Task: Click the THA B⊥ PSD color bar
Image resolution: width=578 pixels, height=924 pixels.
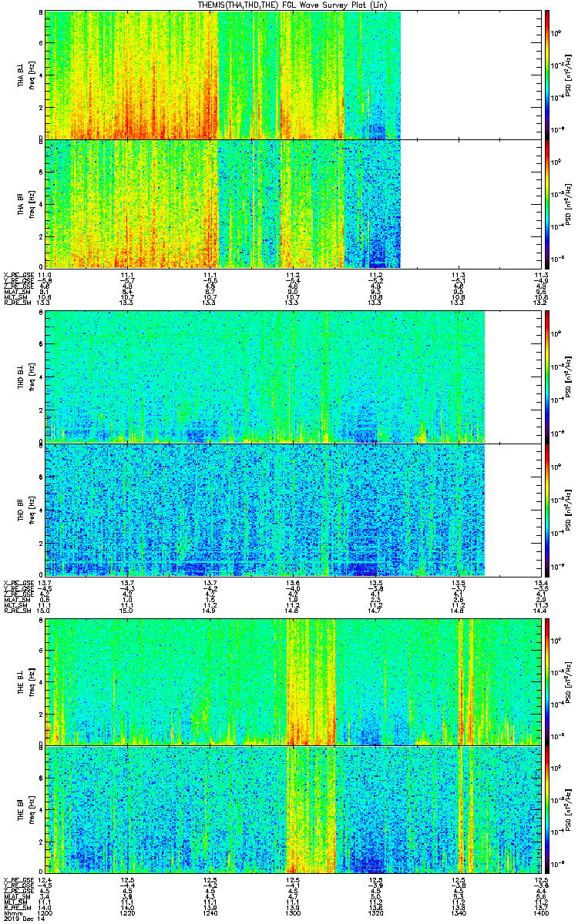Action: 547,75
